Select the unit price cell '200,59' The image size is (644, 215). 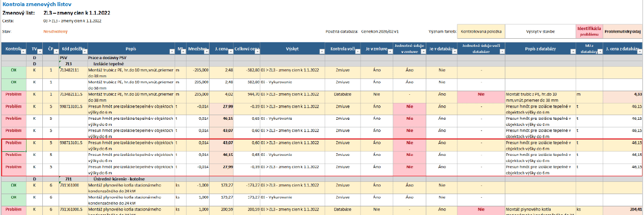pyautogui.click(x=222, y=210)
